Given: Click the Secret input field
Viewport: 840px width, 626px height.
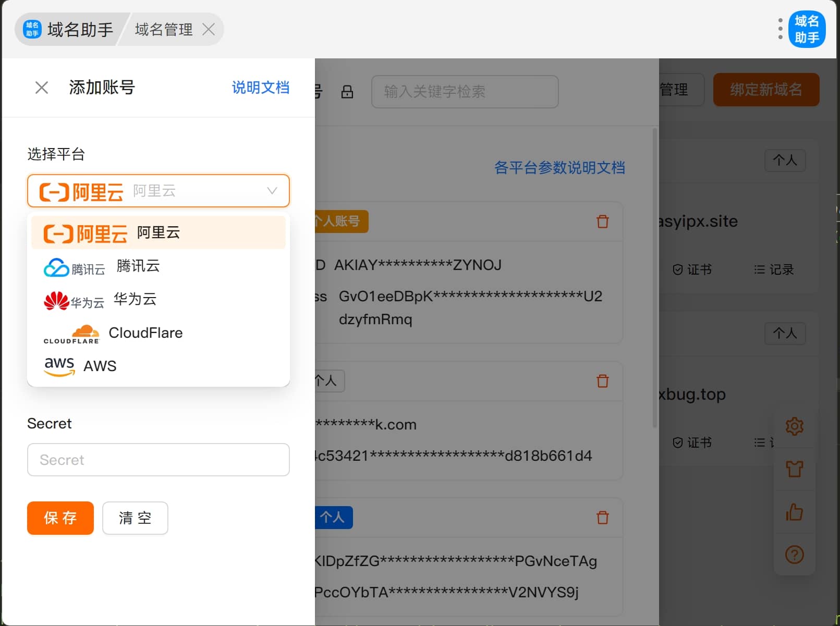Looking at the screenshot, I should click(158, 460).
